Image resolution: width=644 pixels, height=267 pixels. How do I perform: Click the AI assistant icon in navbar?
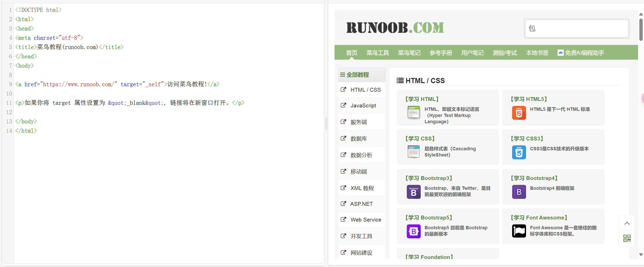[x=560, y=53]
